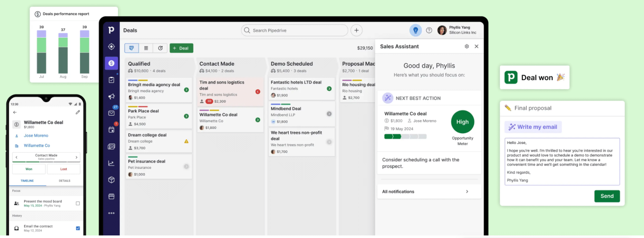Click grey activity icon on Mindbend Deal

[x=329, y=114]
